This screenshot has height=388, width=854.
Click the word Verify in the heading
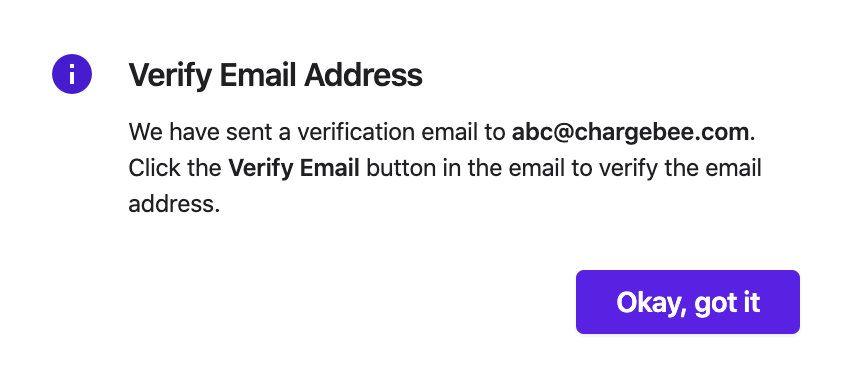[x=169, y=75]
